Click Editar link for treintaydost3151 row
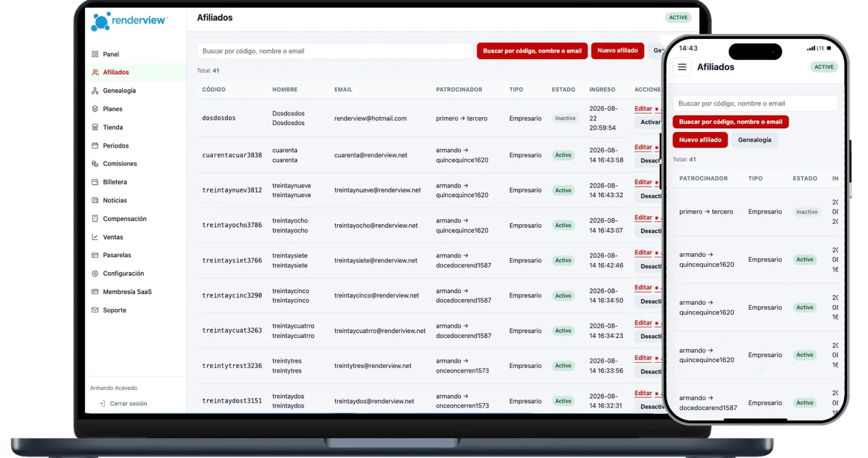This screenshot has width=868, height=458. pyautogui.click(x=643, y=393)
